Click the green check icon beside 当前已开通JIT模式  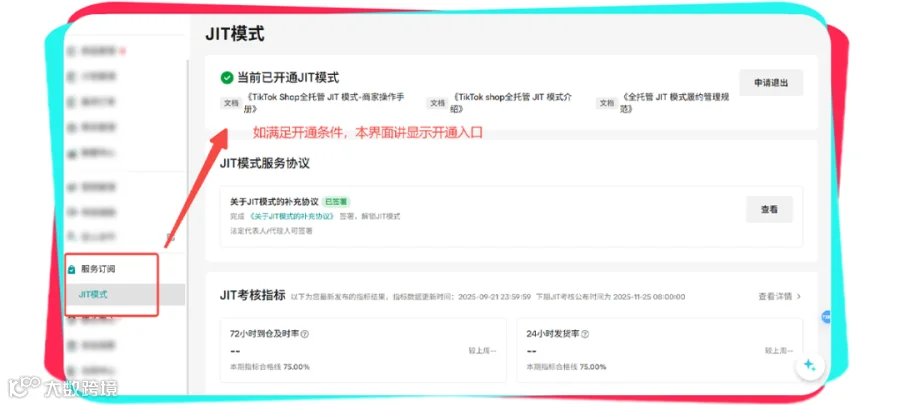coord(227,77)
